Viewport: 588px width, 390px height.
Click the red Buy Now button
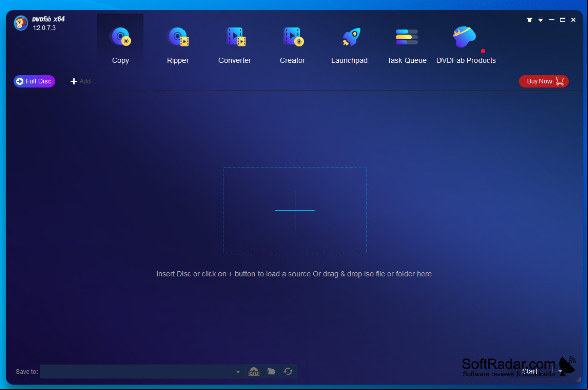click(543, 81)
